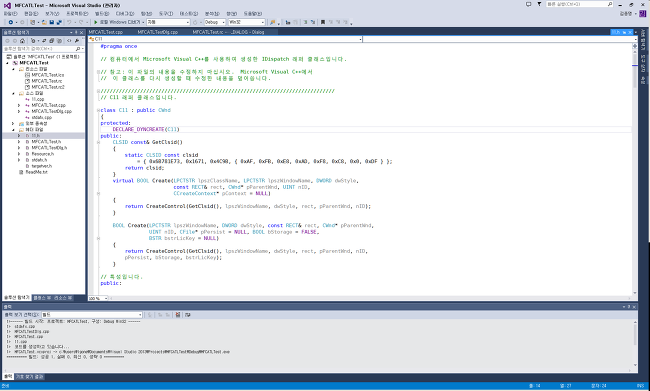Expand the 외부 종속성 folder

pyautogui.click(x=13, y=124)
